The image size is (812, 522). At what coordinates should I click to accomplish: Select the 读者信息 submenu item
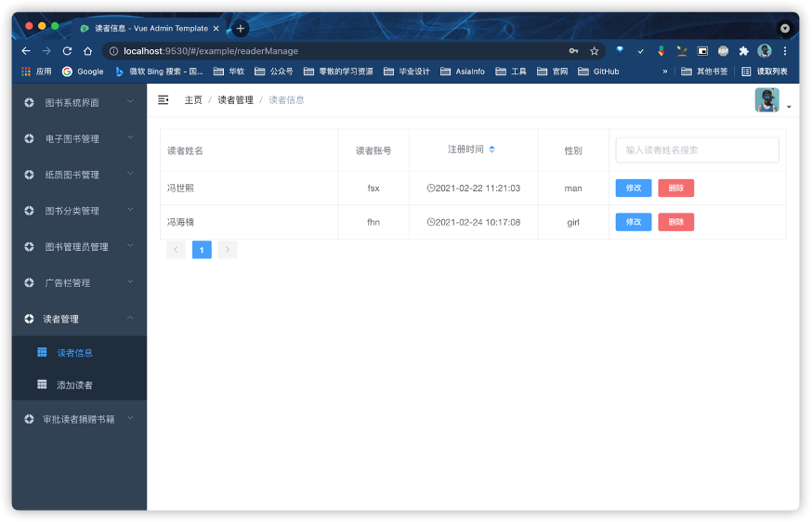click(79, 353)
